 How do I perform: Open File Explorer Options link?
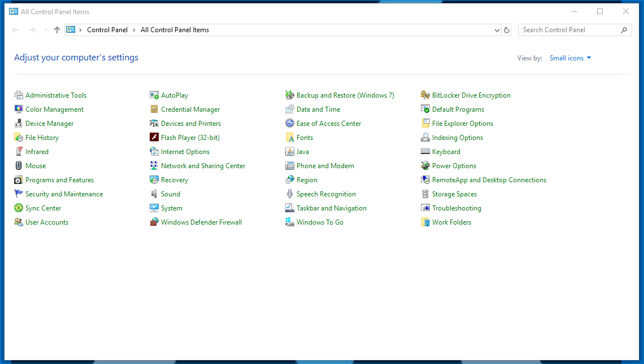463,124
